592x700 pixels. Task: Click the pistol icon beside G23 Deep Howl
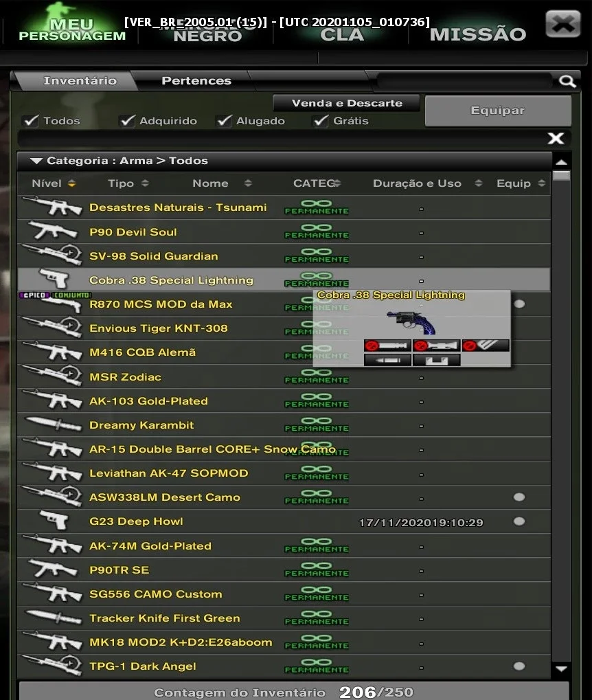(54, 520)
